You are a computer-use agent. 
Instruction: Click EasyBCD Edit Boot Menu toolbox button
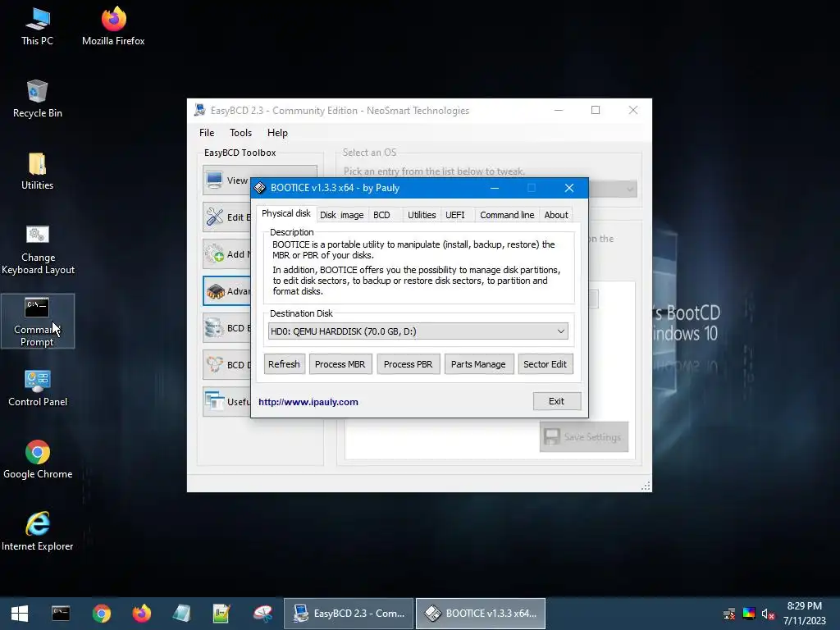pos(226,217)
